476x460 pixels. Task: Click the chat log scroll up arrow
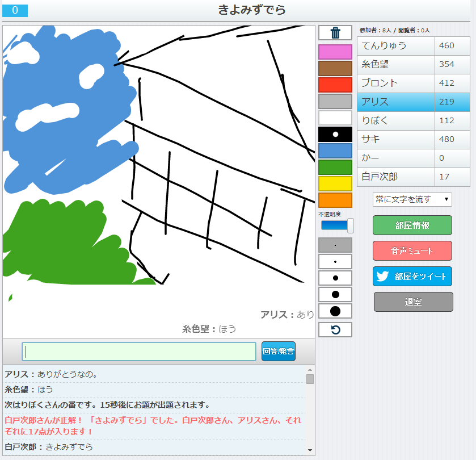[x=310, y=370]
